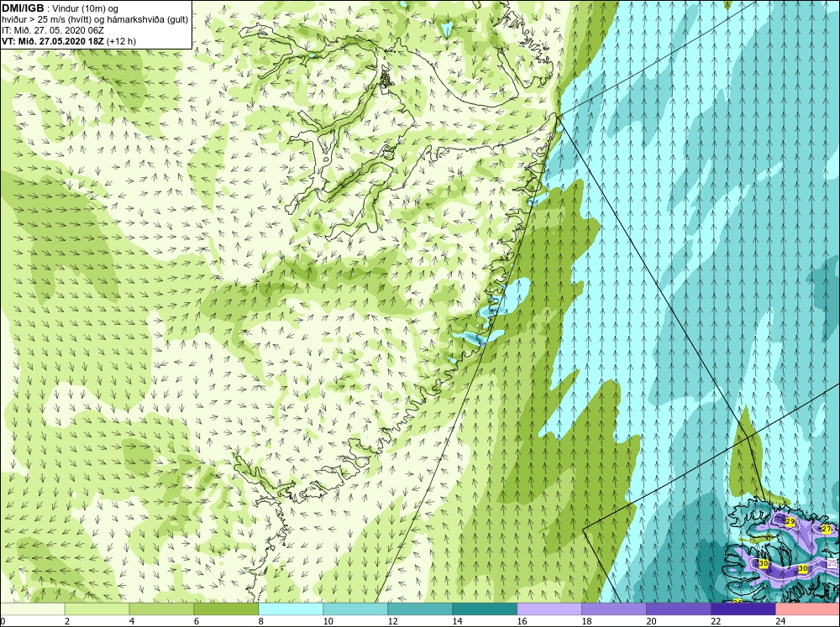Click the 16–18 m/s lavender legend swatch

[x=549, y=609]
